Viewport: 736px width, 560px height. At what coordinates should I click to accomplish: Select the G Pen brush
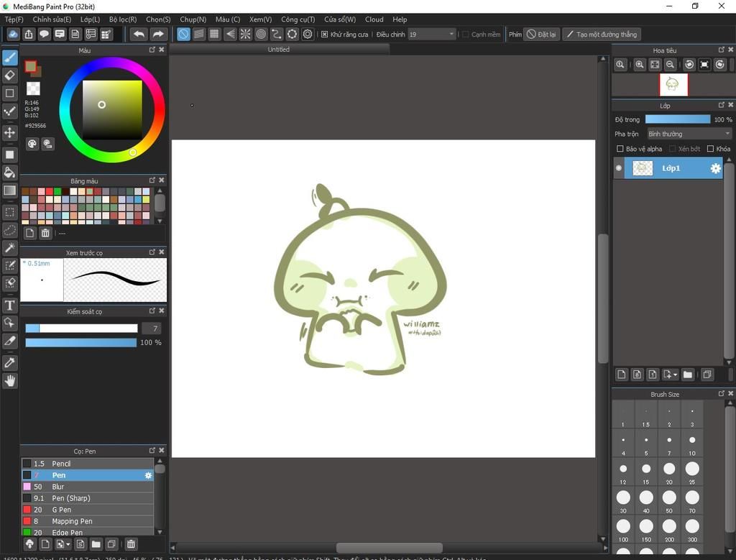[88, 510]
